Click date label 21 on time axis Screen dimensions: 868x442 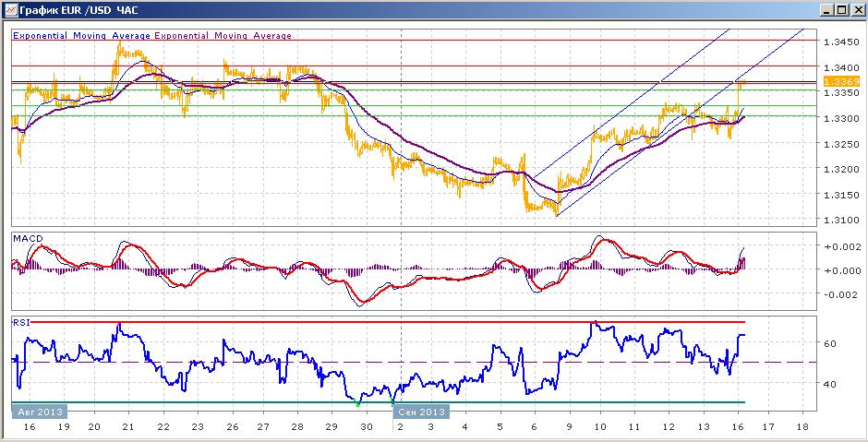point(128,427)
